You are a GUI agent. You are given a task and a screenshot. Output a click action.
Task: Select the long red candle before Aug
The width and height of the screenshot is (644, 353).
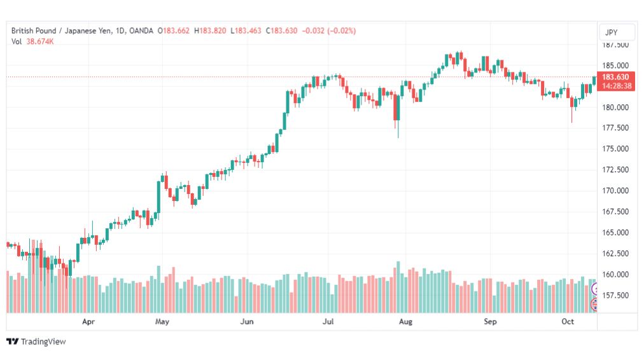coord(396,107)
